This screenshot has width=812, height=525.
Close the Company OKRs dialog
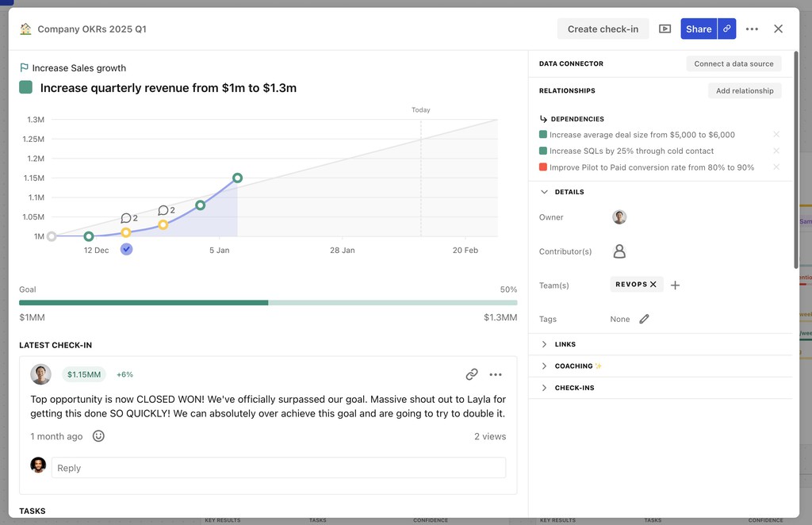(x=778, y=29)
